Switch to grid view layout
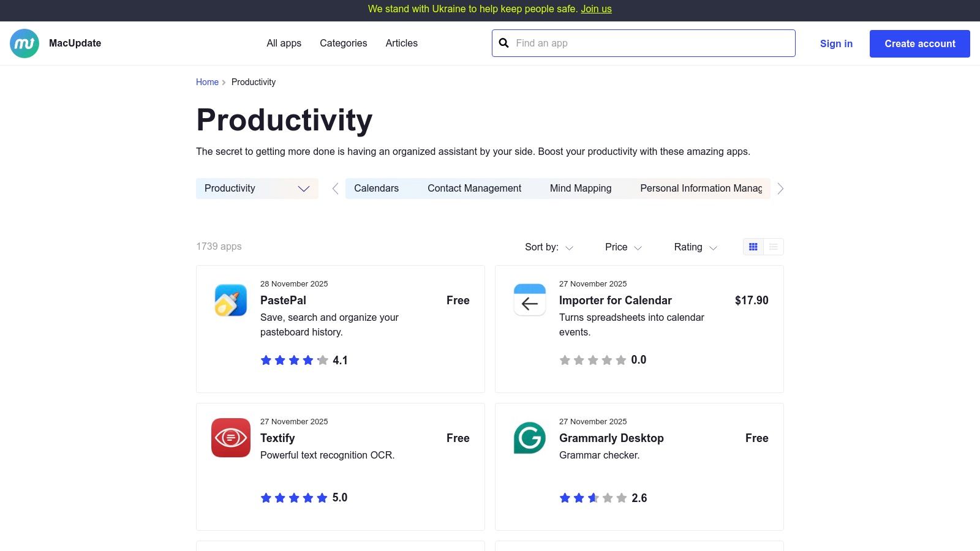The width and height of the screenshot is (980, 551). click(753, 247)
